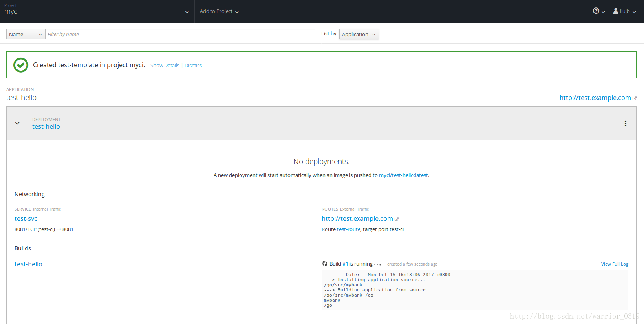Open the myci/test-hello:latest image link
Viewport: 644px width, 324px height.
click(x=403, y=175)
